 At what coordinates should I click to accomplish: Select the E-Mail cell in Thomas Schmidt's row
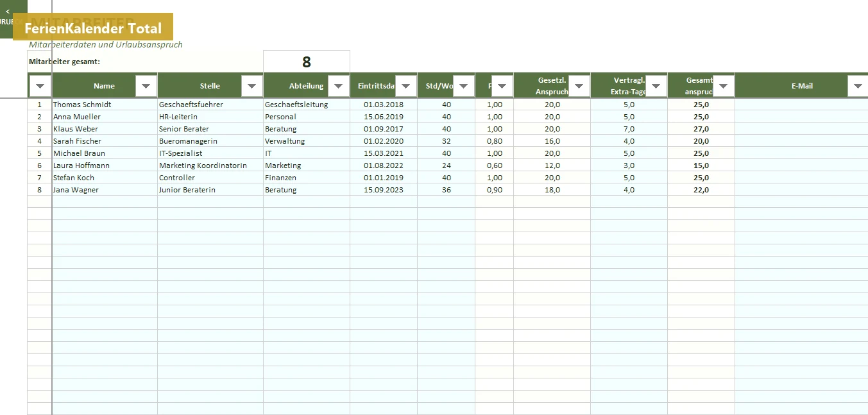[801, 105]
